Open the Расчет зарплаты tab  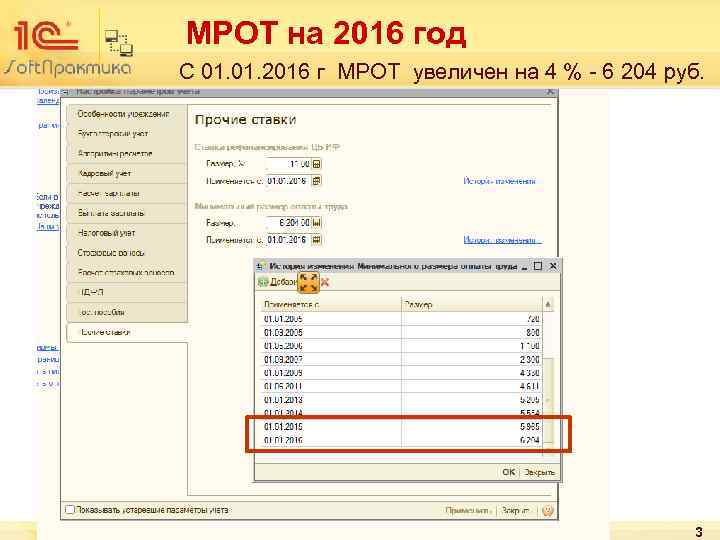(127, 193)
